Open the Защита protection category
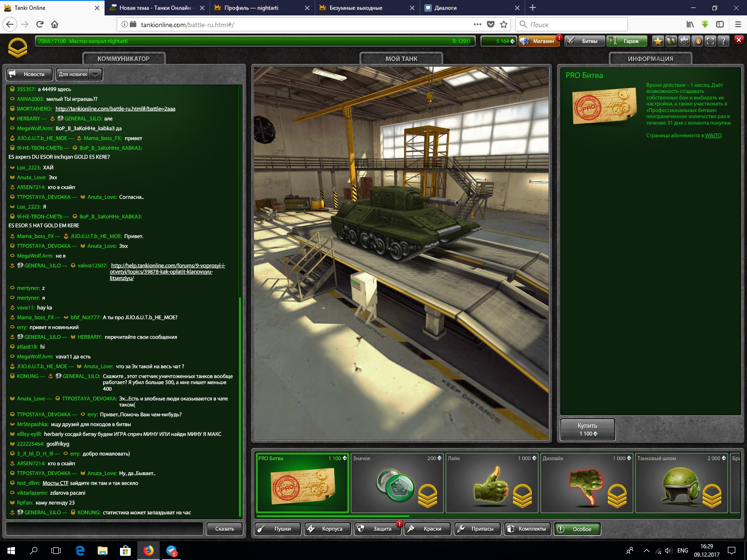This screenshot has height=560, width=747. pyautogui.click(x=378, y=529)
